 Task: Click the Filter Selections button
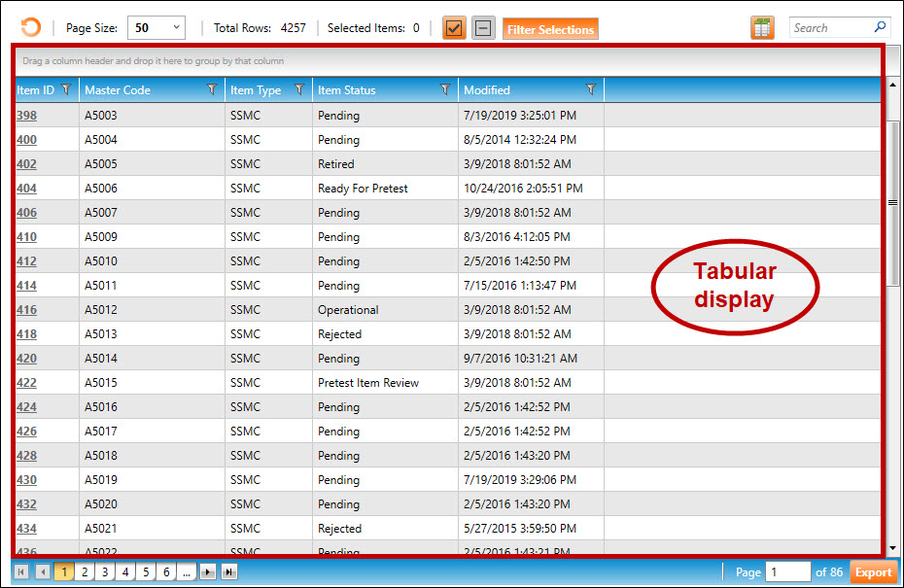click(550, 29)
